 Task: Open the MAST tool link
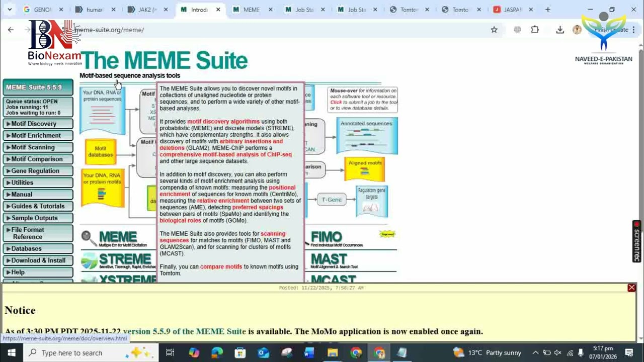click(329, 259)
